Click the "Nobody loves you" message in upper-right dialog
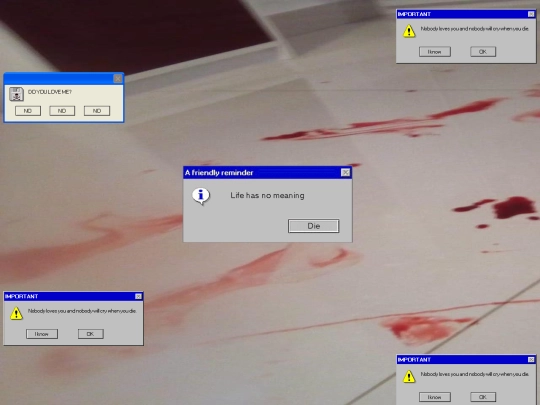The width and height of the screenshot is (540, 405). pos(475,29)
